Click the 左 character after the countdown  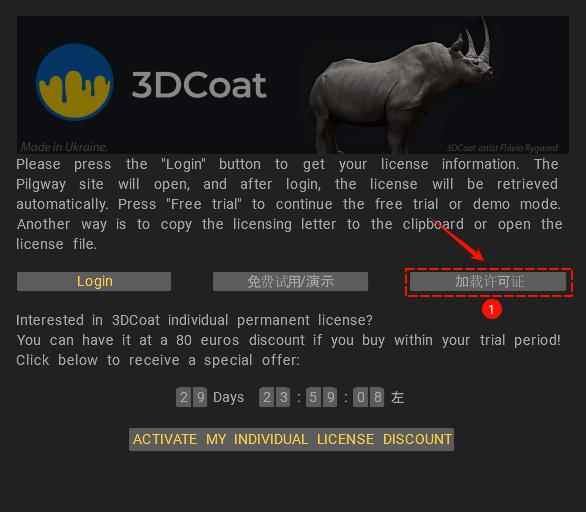point(398,397)
